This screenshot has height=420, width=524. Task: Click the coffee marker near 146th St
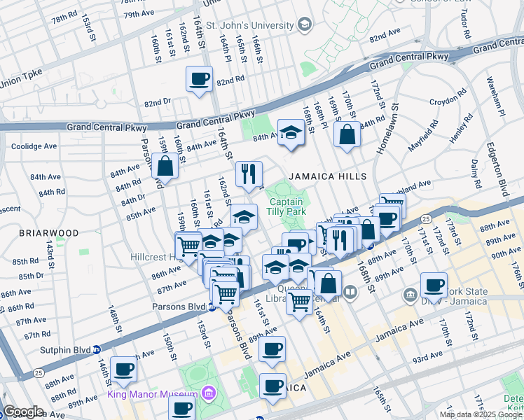[123, 370]
